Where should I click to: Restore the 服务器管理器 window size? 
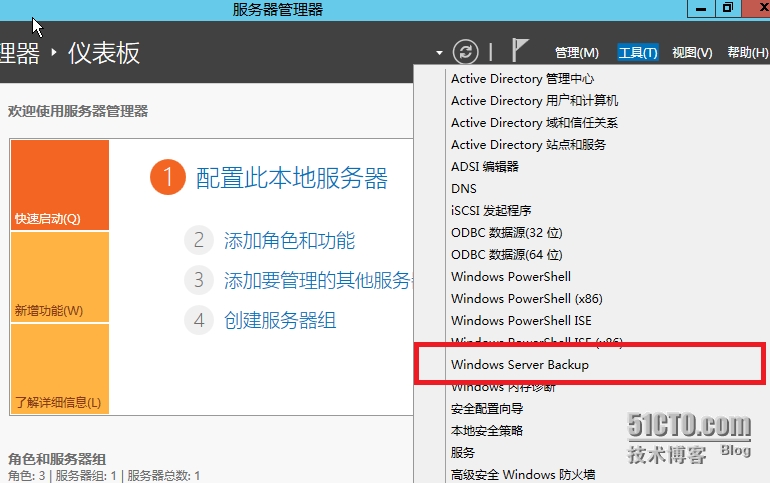click(728, 8)
